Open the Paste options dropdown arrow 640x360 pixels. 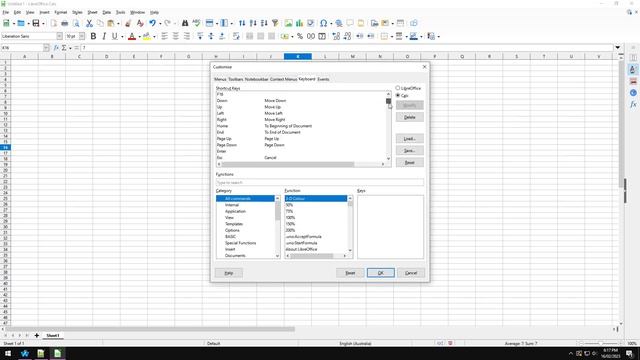[118, 23]
